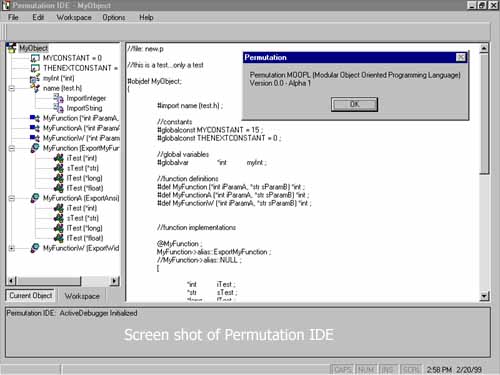Screen dimensions: 500x375
Task: Minimize the Permutation IDE window
Action: click(x=472, y=5)
